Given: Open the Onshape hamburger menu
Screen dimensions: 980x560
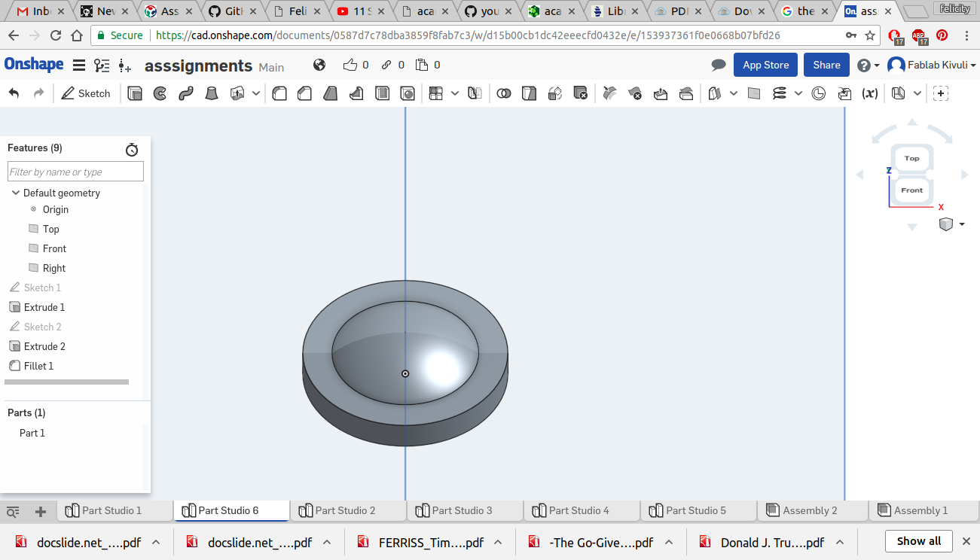Looking at the screenshot, I should coord(79,65).
